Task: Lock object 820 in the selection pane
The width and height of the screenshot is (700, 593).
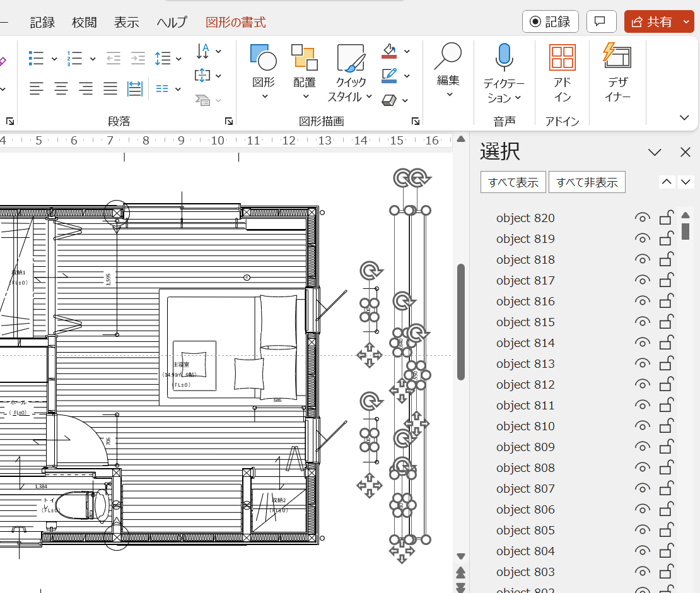Action: coord(666,218)
